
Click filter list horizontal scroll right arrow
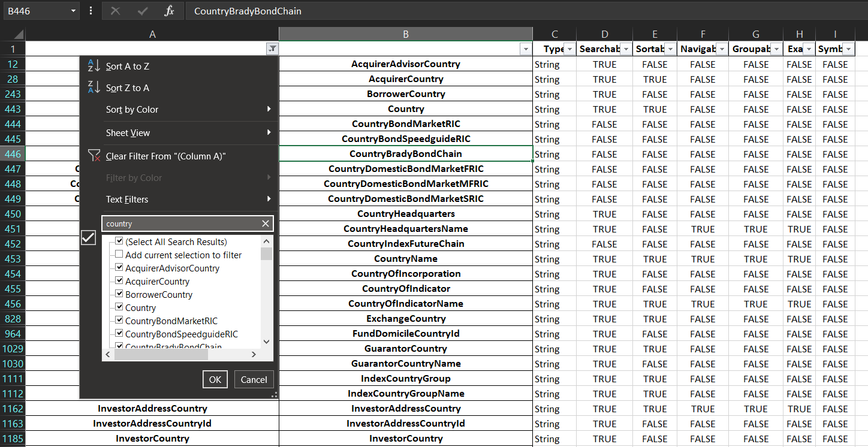pyautogui.click(x=254, y=355)
